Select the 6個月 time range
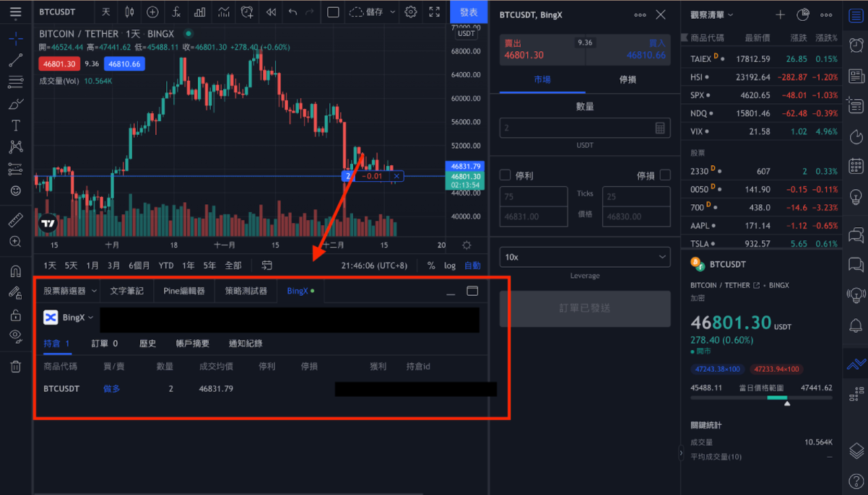This screenshot has width=868, height=495. pos(139,266)
